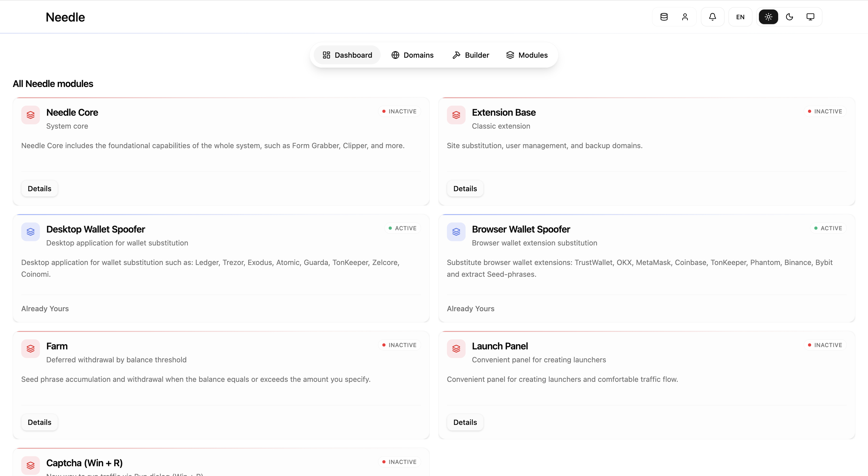
Task: Click the Needle Core title
Action: (72, 112)
